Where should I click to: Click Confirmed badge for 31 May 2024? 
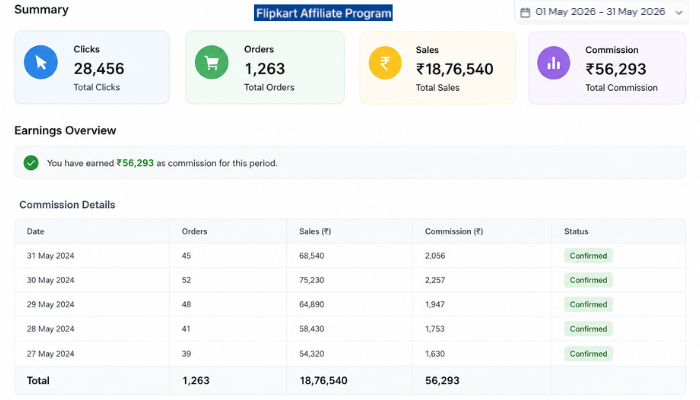[x=588, y=256]
